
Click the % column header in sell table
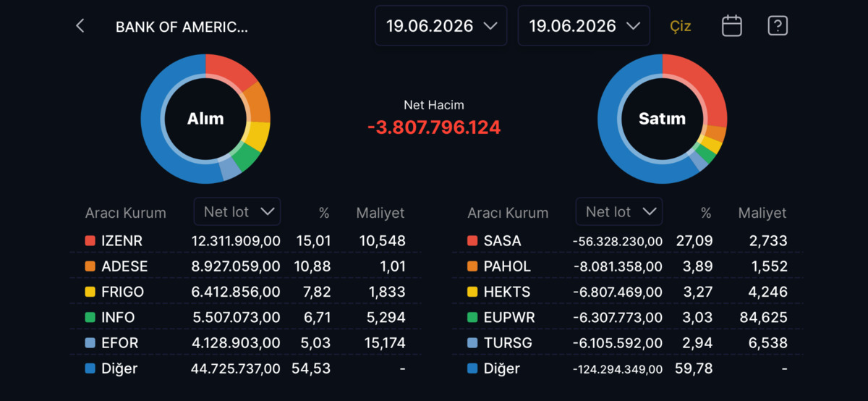706,213
